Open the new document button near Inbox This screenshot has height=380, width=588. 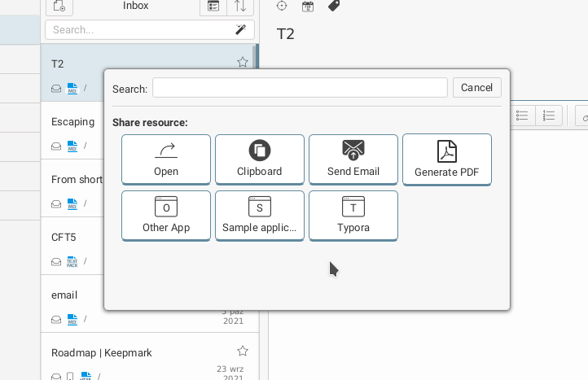(59, 7)
